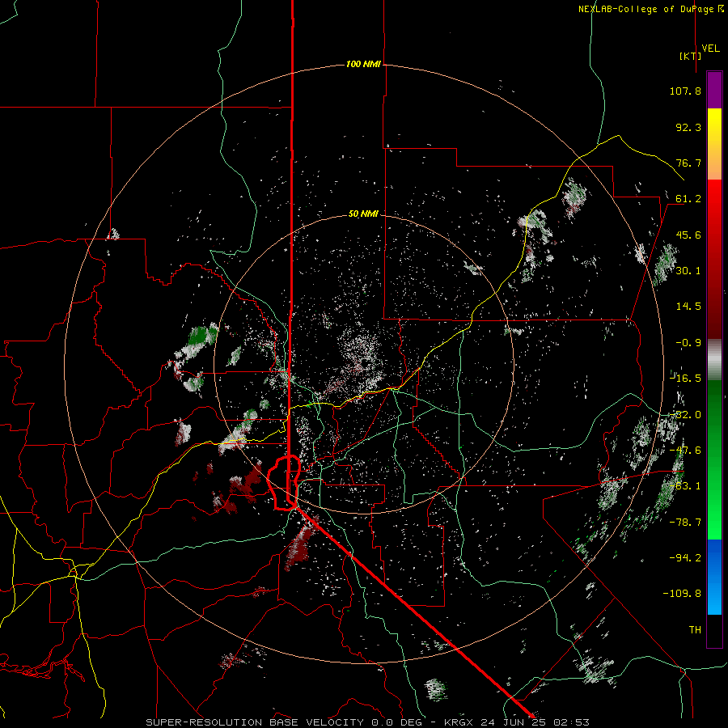This screenshot has width=728, height=728.
Task: Select the -47.6 scale label
Action: point(685,451)
